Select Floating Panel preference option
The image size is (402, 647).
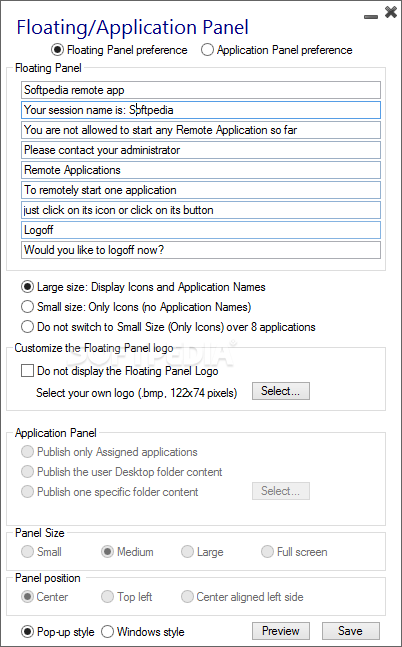coord(119,50)
